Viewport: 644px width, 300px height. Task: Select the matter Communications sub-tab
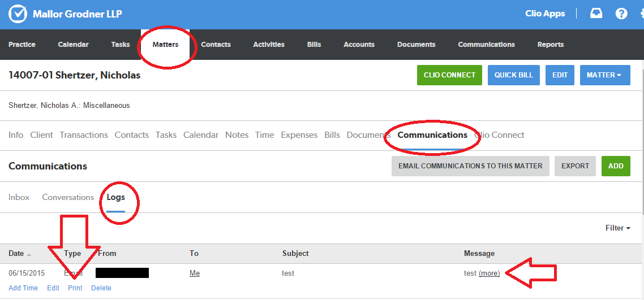(432, 135)
